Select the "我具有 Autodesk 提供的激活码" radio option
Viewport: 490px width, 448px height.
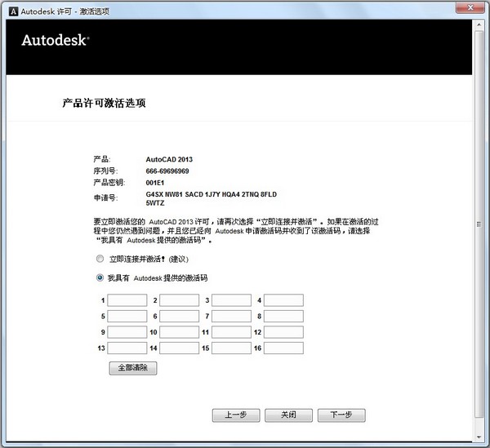(100, 277)
